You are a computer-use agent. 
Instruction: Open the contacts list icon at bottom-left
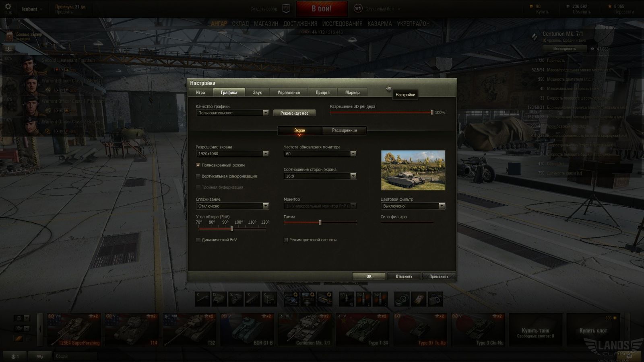(x=15, y=356)
